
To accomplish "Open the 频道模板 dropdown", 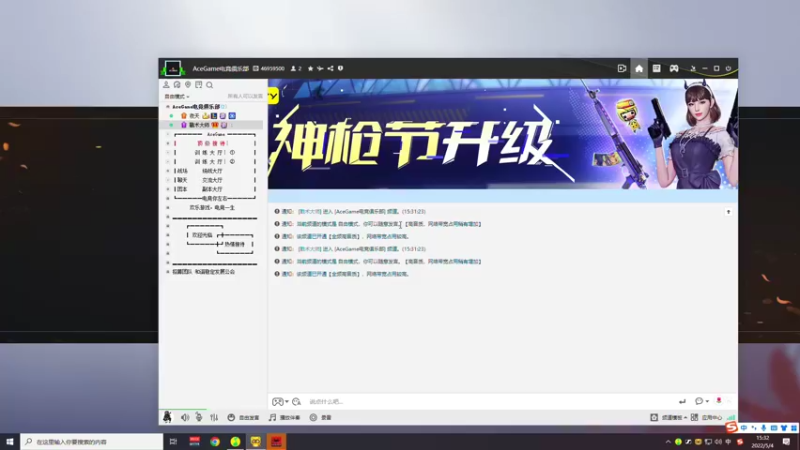I will tap(668, 417).
